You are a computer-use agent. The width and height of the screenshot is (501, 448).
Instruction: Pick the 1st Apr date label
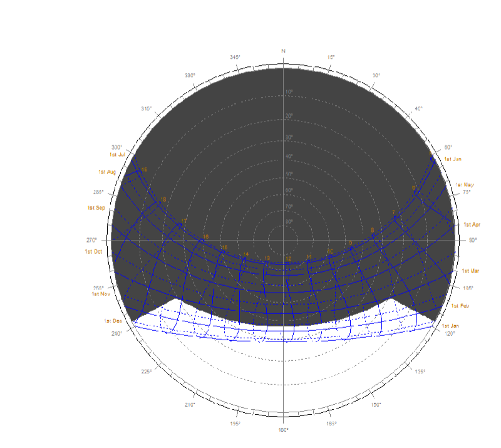pyautogui.click(x=472, y=224)
